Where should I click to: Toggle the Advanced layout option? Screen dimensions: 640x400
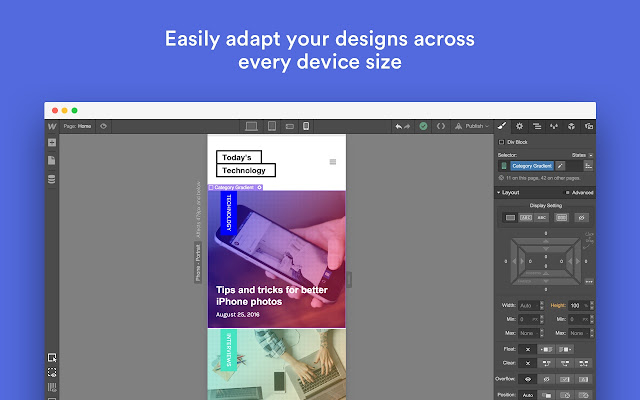pyautogui.click(x=579, y=193)
